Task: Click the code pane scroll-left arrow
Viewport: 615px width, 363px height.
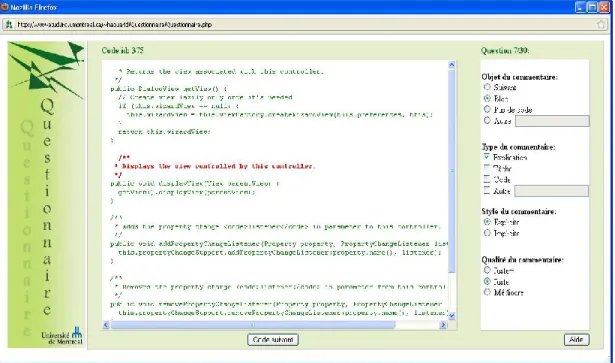Action: click(106, 325)
